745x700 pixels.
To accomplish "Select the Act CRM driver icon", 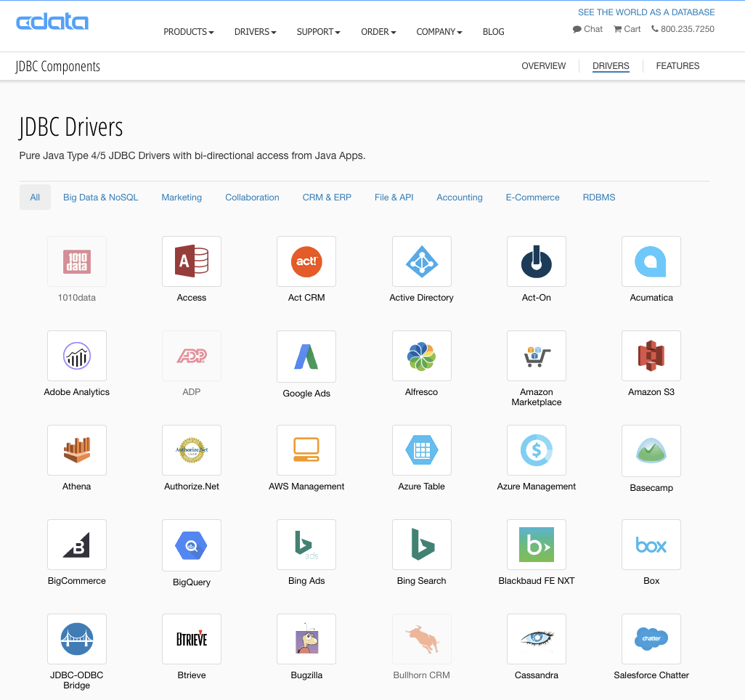I will pos(306,261).
